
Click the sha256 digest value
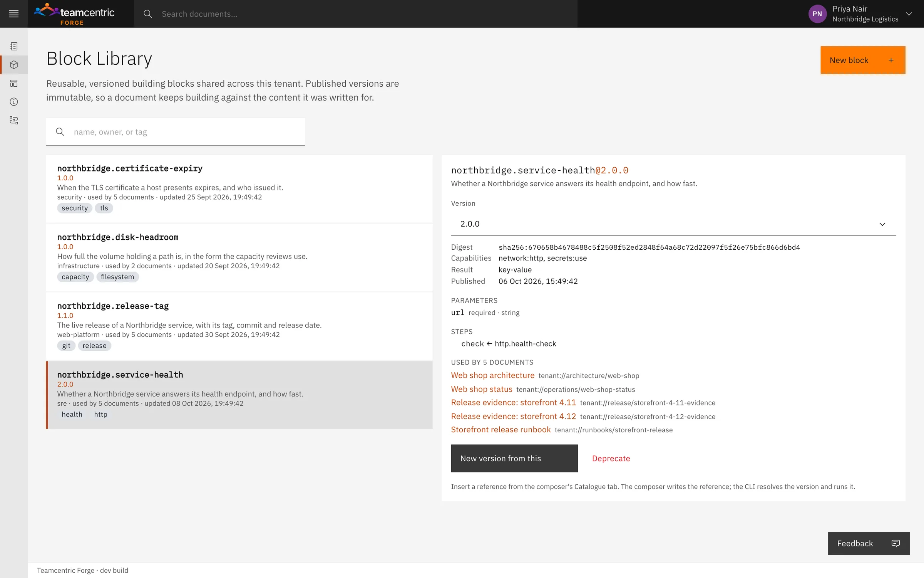pyautogui.click(x=649, y=247)
